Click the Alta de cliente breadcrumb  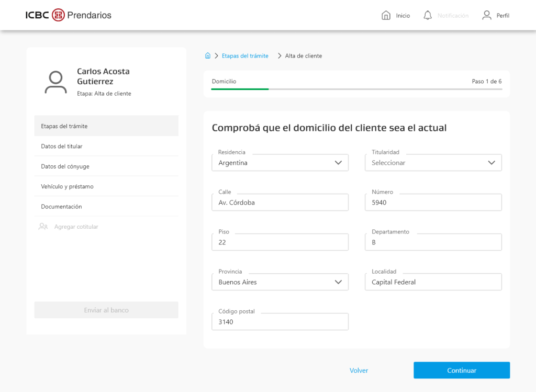click(x=304, y=55)
